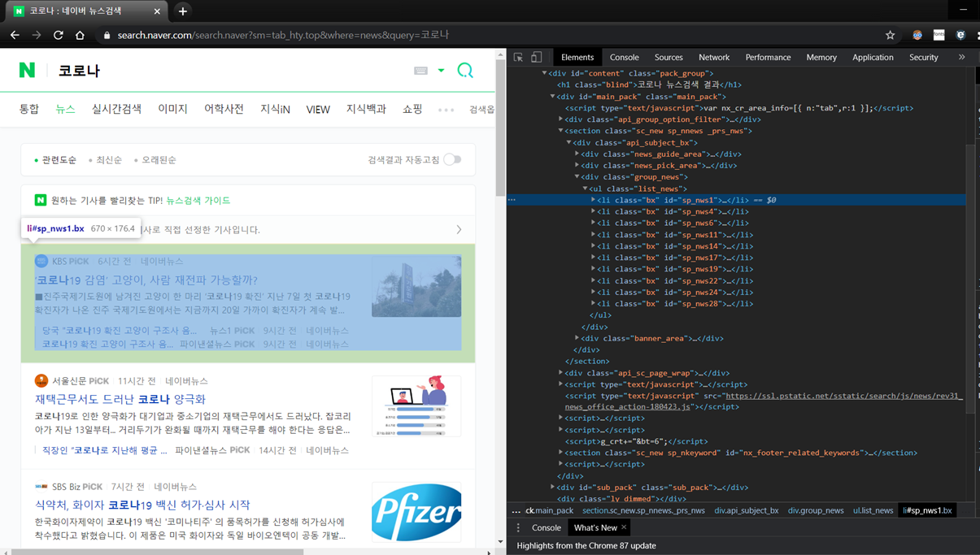Screen dimensions: 980x555
Task: Reload the page
Action: 58,35
